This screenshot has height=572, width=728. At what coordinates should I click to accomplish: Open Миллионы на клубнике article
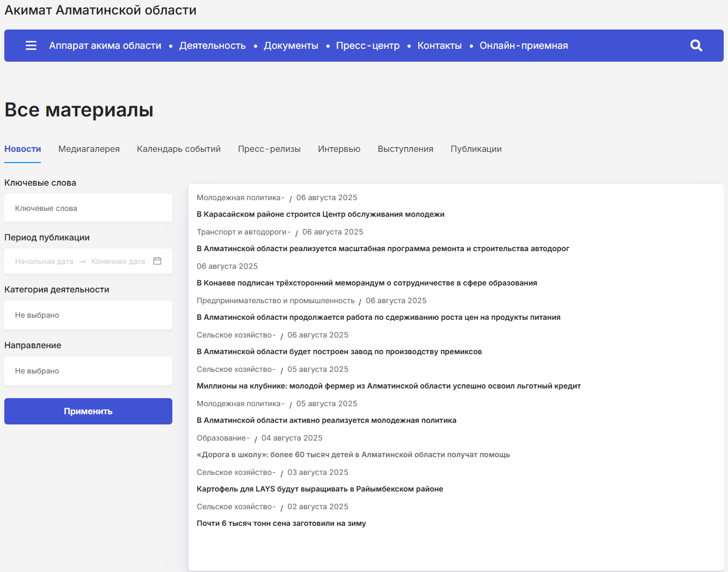point(389,386)
